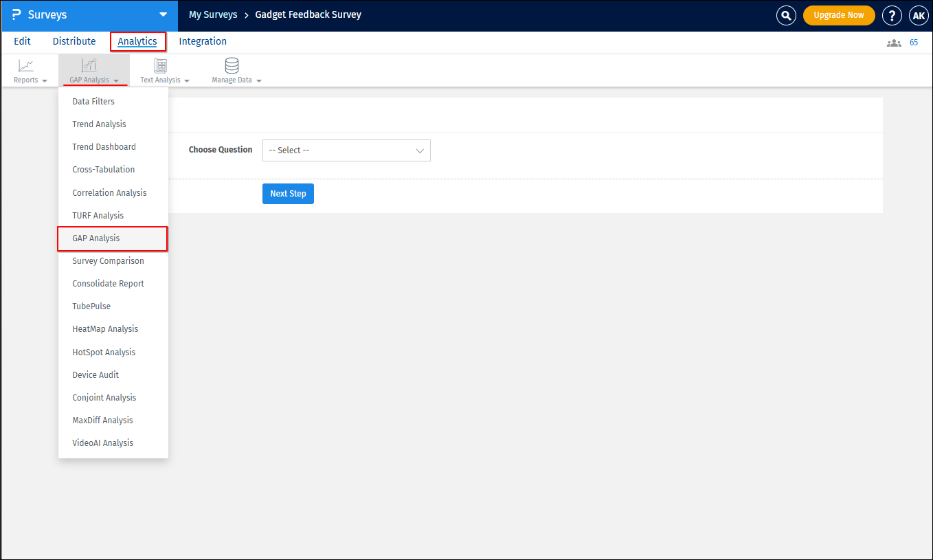Expand the Reports dropdown arrow
The image size is (933, 560).
point(45,81)
